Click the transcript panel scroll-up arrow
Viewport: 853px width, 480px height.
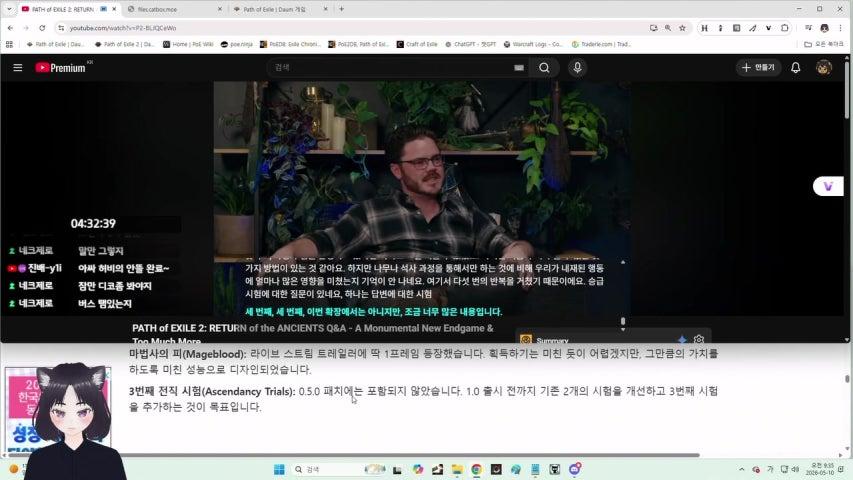click(623, 262)
